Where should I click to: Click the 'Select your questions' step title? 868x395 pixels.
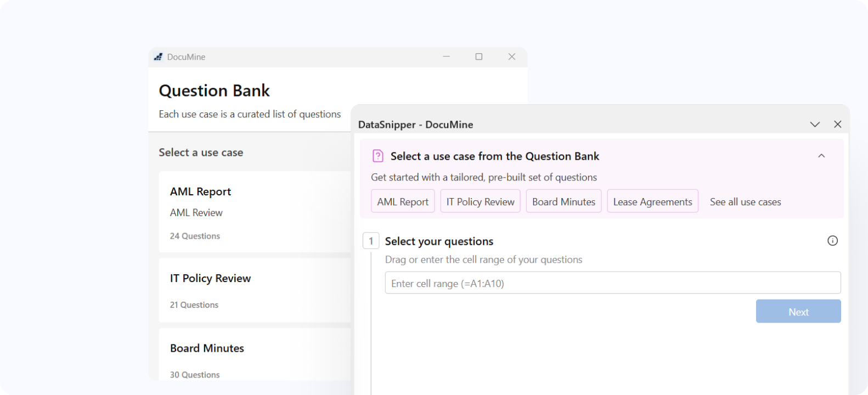[x=439, y=241]
